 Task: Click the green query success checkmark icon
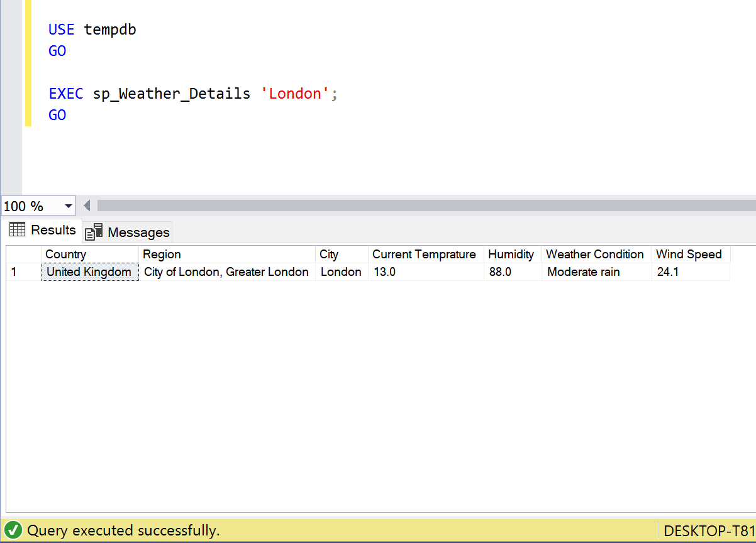13,530
